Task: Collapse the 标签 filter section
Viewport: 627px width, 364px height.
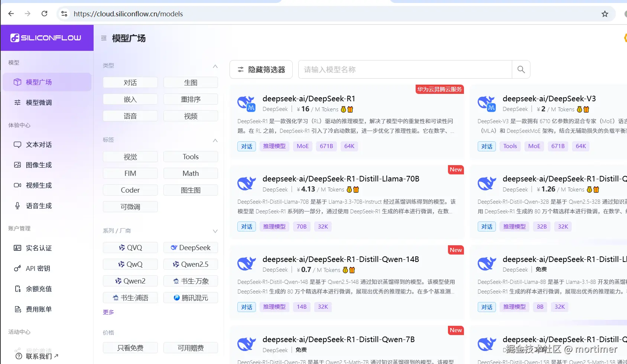Action: [215, 140]
